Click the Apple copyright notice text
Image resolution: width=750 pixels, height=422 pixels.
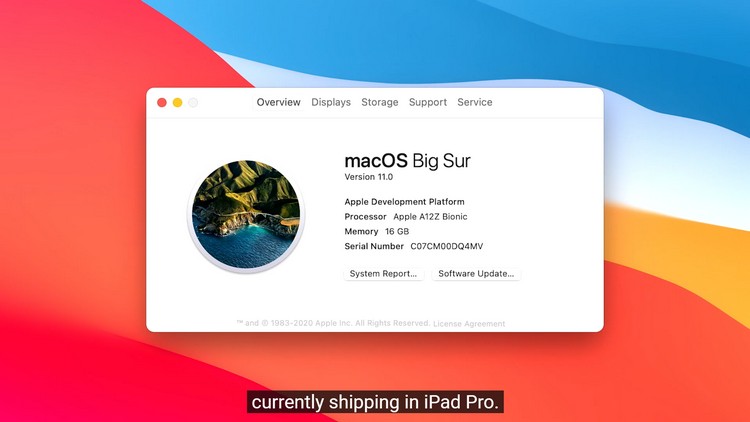[333, 323]
